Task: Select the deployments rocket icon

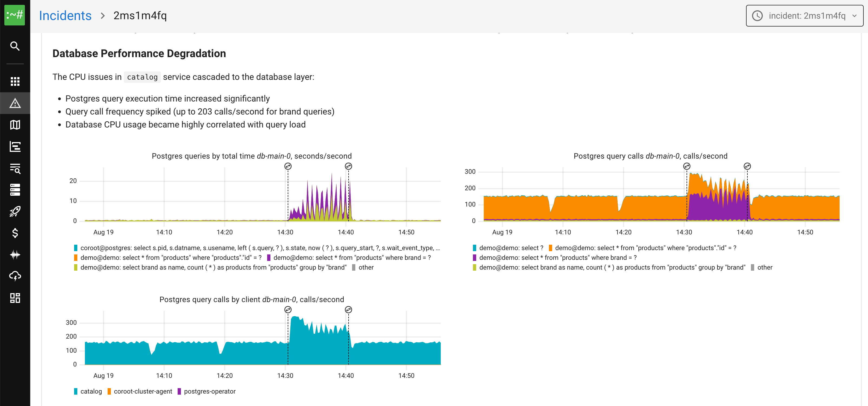Action: click(15, 211)
